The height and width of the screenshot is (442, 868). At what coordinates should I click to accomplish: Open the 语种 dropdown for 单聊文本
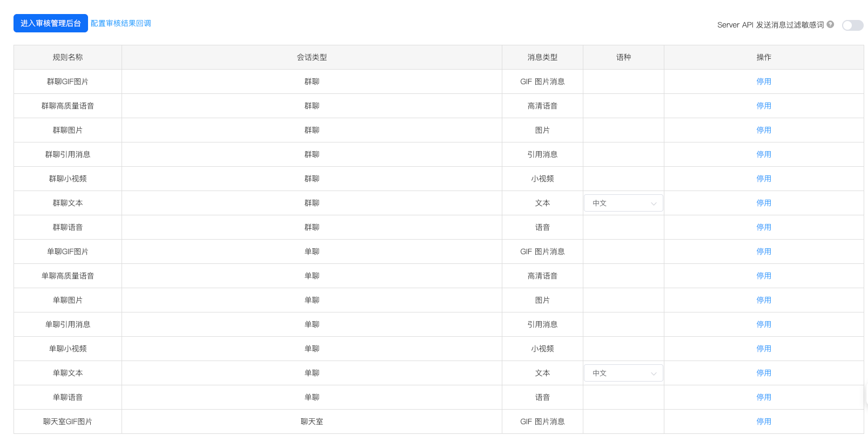click(623, 373)
